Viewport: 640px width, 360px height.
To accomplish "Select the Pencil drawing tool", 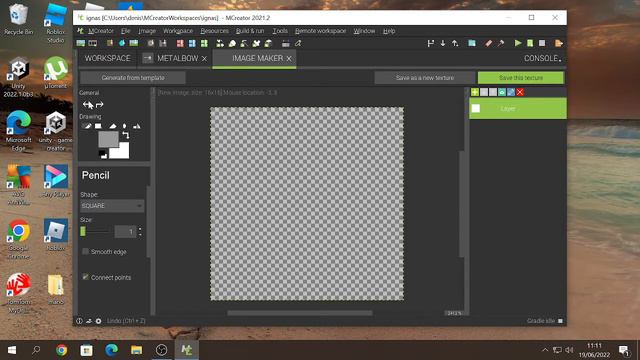I will [x=87, y=126].
